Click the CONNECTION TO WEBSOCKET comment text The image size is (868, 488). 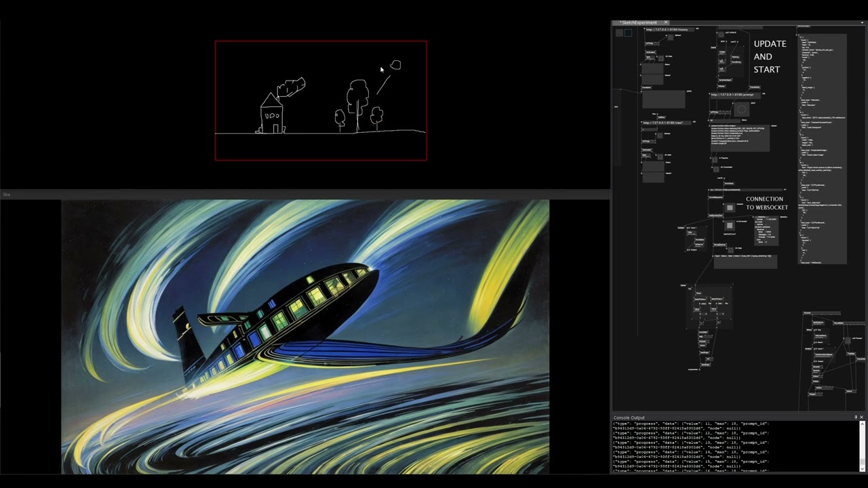(767, 203)
